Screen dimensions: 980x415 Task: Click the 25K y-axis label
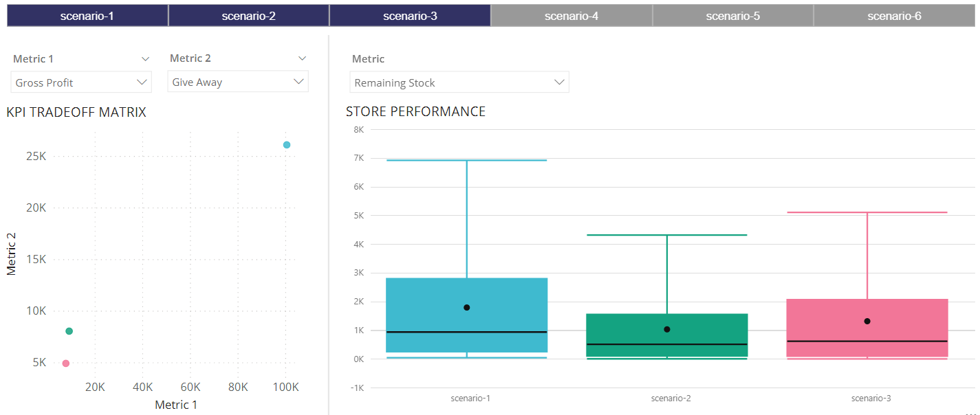click(36, 156)
